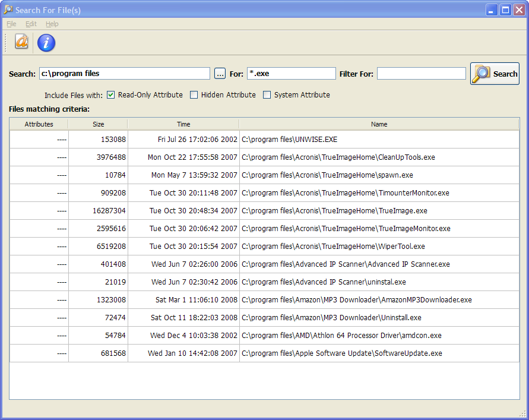The height and width of the screenshot is (420, 529).
Task: Sort results by the Size column header
Action: [x=98, y=124]
